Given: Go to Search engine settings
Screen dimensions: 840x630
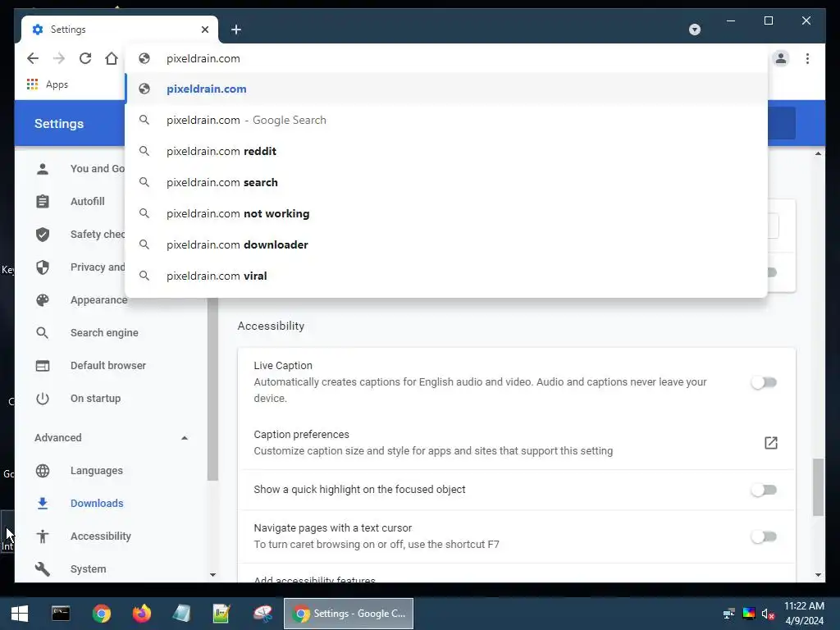Looking at the screenshot, I should [104, 333].
